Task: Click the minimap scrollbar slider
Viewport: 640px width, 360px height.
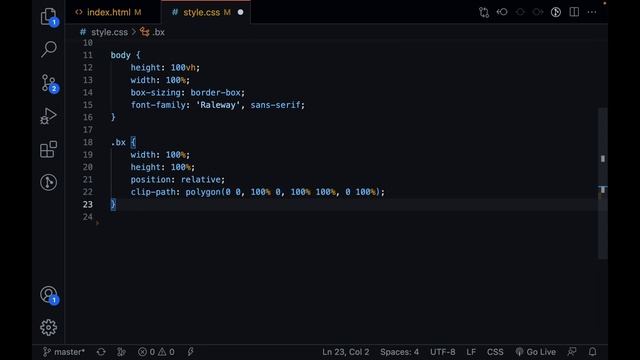Action: (x=603, y=183)
